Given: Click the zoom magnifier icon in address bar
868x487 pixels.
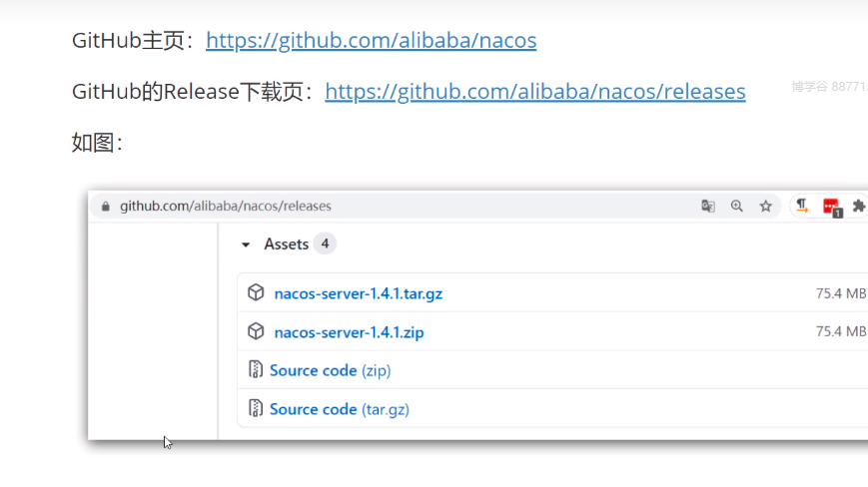Looking at the screenshot, I should (x=737, y=207).
